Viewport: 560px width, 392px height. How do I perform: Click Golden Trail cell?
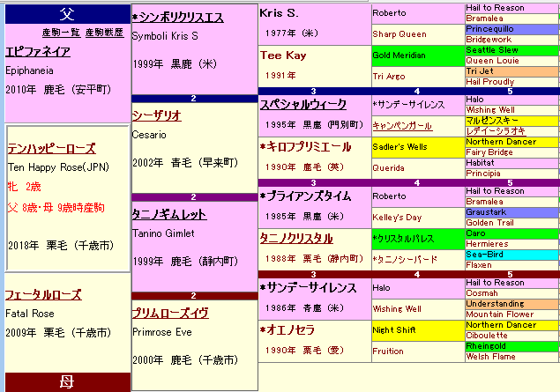511,223
